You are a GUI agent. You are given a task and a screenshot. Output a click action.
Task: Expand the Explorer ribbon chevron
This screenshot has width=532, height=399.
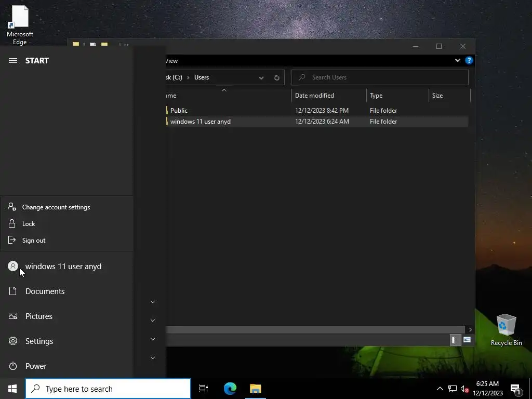coord(458,60)
